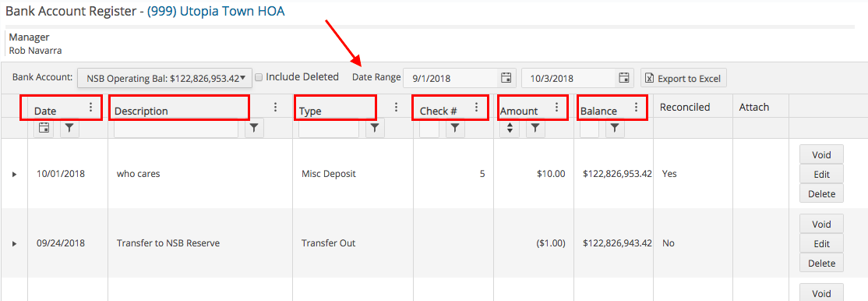Click filter funnel under Check # column
The image size is (868, 301).
[455, 128]
